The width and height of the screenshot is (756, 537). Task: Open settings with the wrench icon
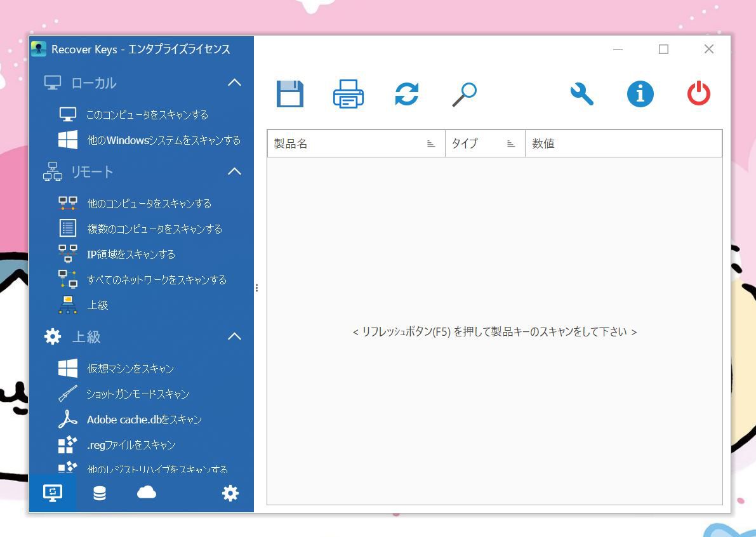coord(581,93)
